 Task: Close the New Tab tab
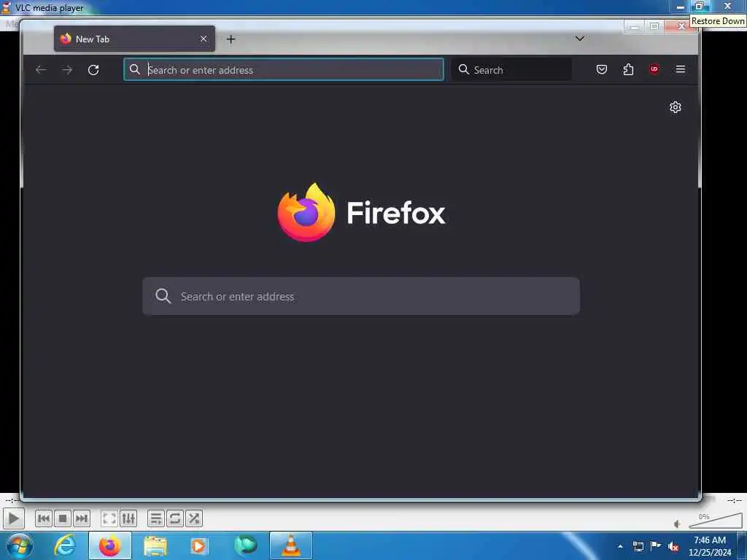click(204, 39)
